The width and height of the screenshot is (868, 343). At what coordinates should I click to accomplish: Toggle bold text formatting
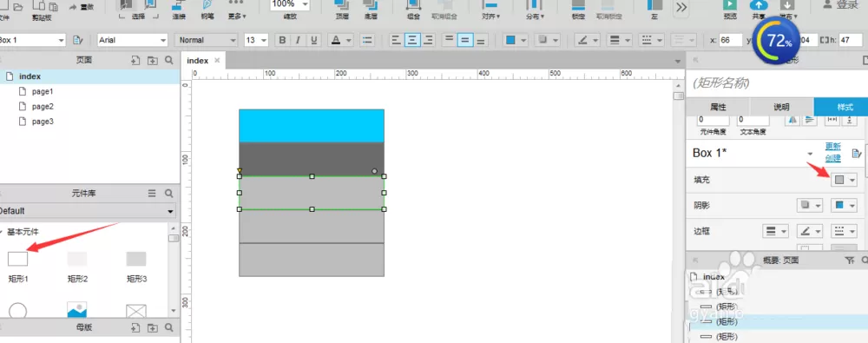click(x=283, y=40)
